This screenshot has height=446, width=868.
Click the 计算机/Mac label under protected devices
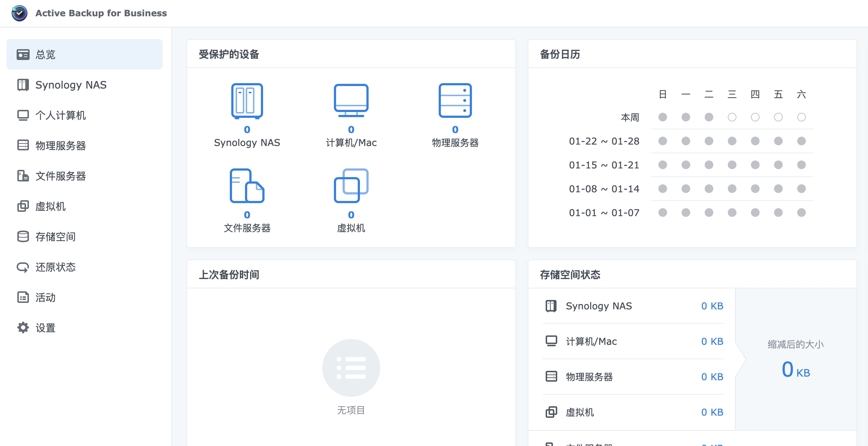pos(351,143)
